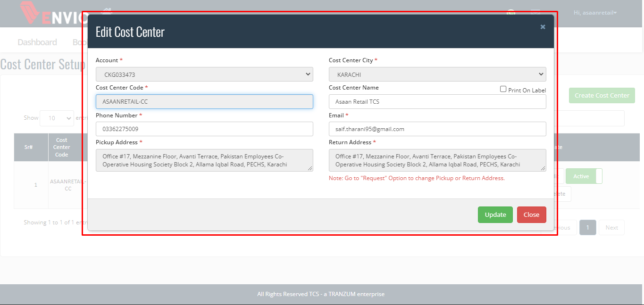The height and width of the screenshot is (305, 644).
Task: Click the red note about Request option
Action: point(417,178)
